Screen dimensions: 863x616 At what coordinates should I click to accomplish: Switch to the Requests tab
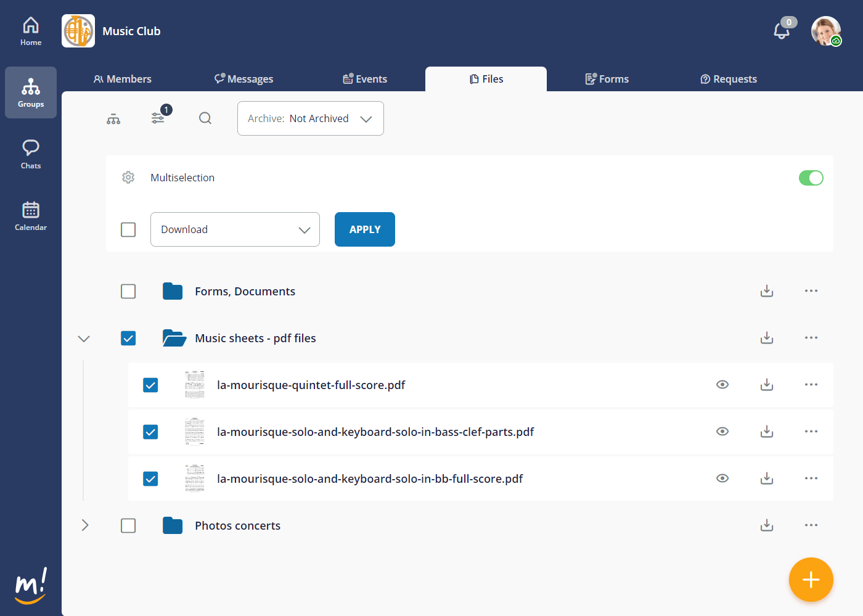click(x=729, y=79)
